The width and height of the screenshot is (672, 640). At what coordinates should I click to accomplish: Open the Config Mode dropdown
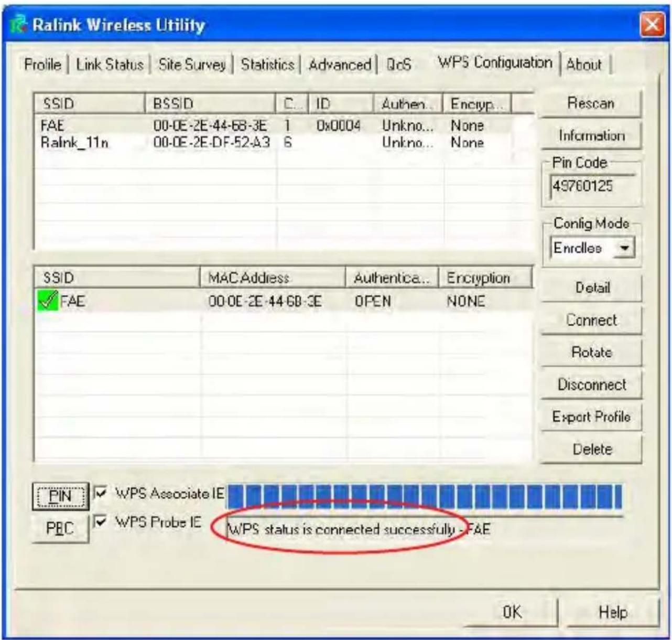point(624,248)
